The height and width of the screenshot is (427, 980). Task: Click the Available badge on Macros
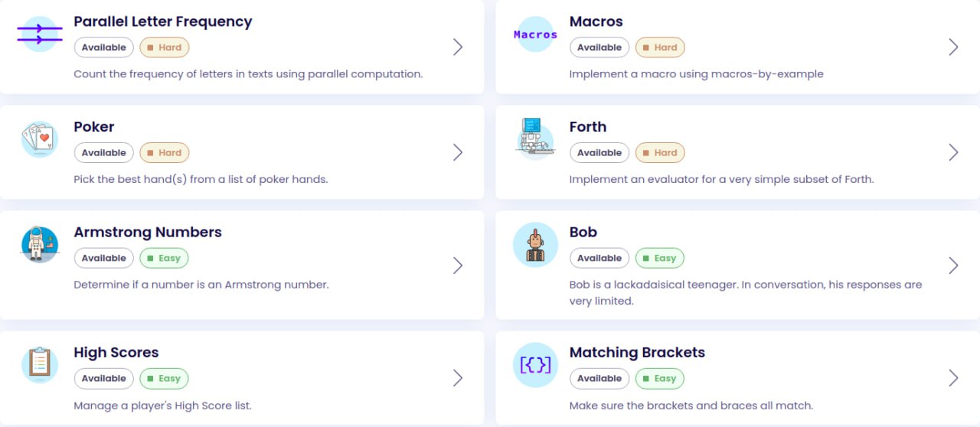(x=599, y=47)
